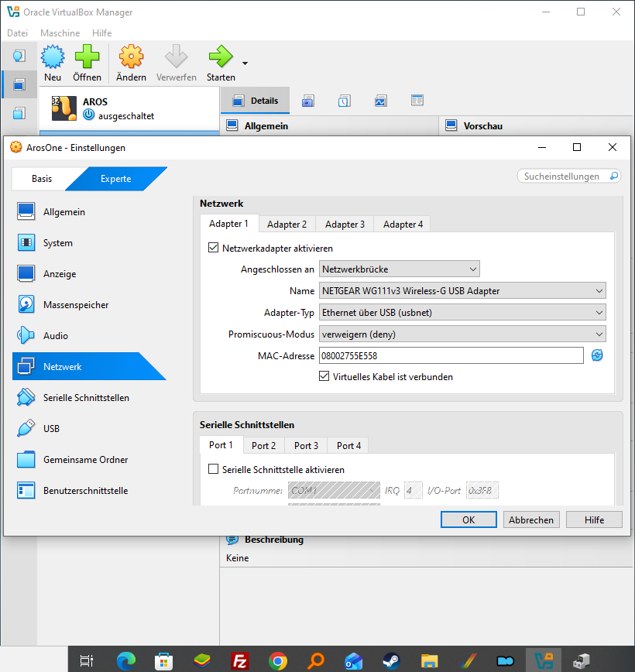
Task: Toggle Netzwerkadapter aktivieren checkbox
Action: [214, 249]
